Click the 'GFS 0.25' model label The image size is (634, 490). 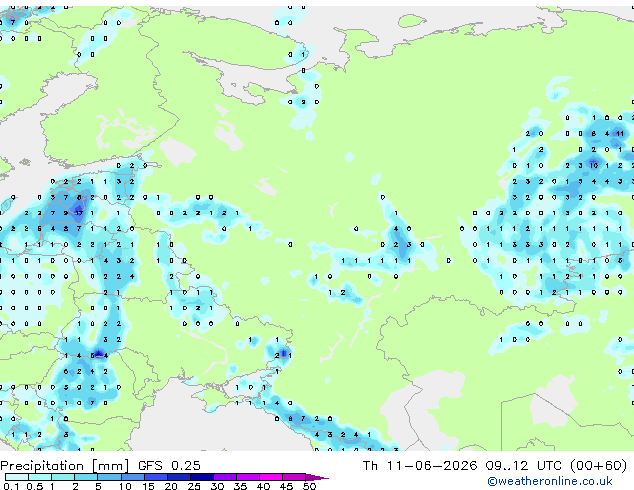click(169, 466)
